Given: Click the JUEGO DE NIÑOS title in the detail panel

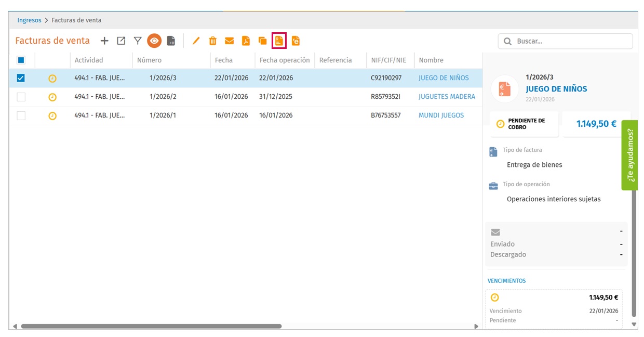Looking at the screenshot, I should 556,89.
